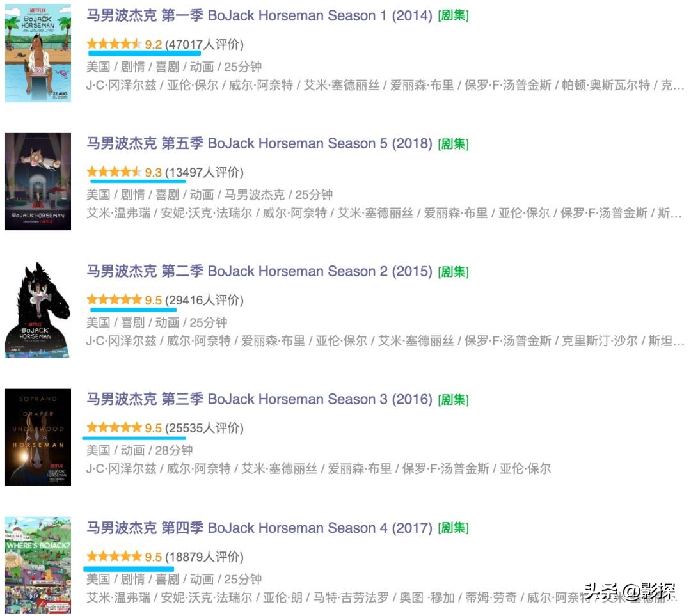Screen dimensions: 691x616
Task: Click star rating icons for Season 4
Action: coord(114,556)
